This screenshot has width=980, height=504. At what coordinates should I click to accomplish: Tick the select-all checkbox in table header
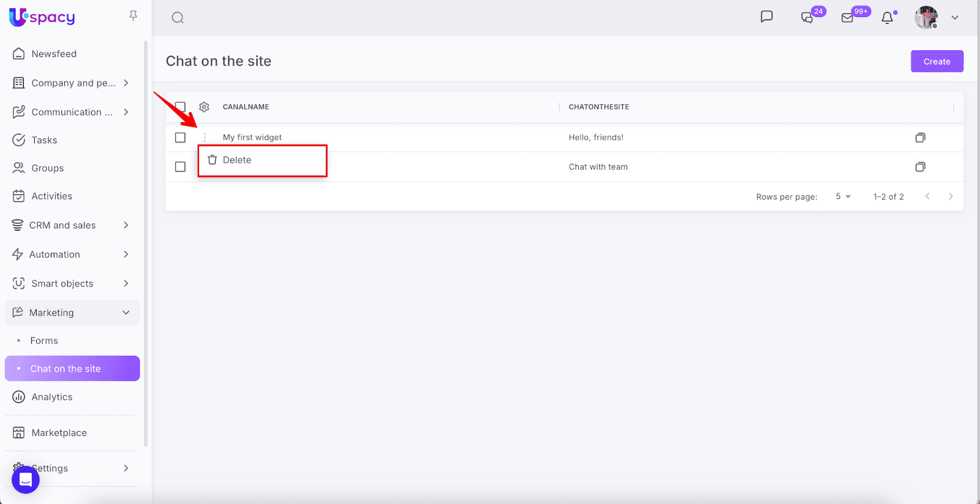point(180,107)
